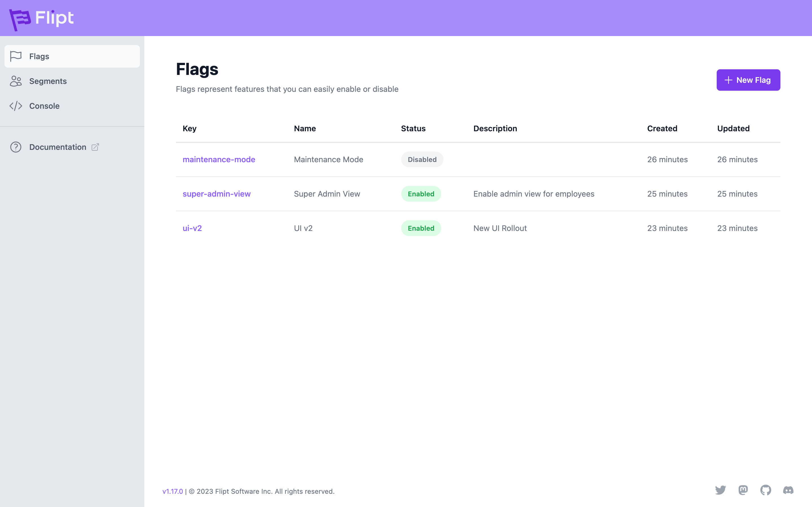Open Discord icon in footer
Screen dimensions: 812x507
[788, 490]
